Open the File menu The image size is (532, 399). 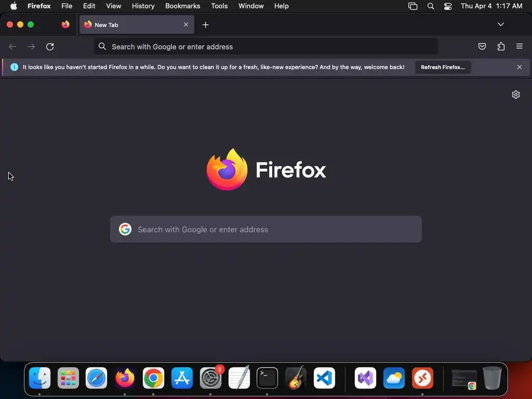click(x=67, y=6)
